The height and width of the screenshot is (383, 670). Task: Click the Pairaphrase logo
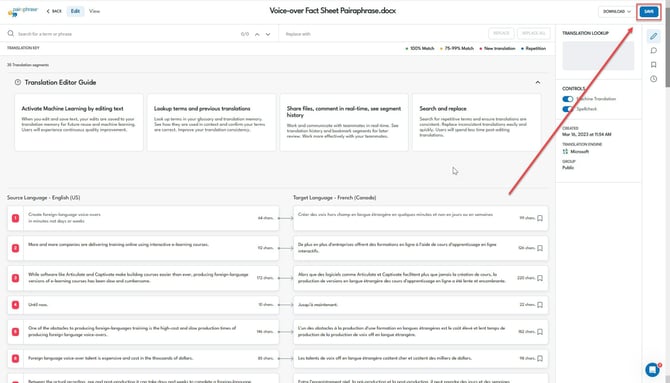tap(23, 11)
